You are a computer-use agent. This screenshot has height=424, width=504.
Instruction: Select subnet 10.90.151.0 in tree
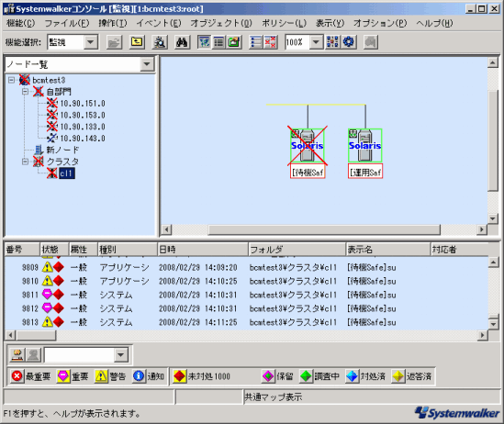(83, 104)
